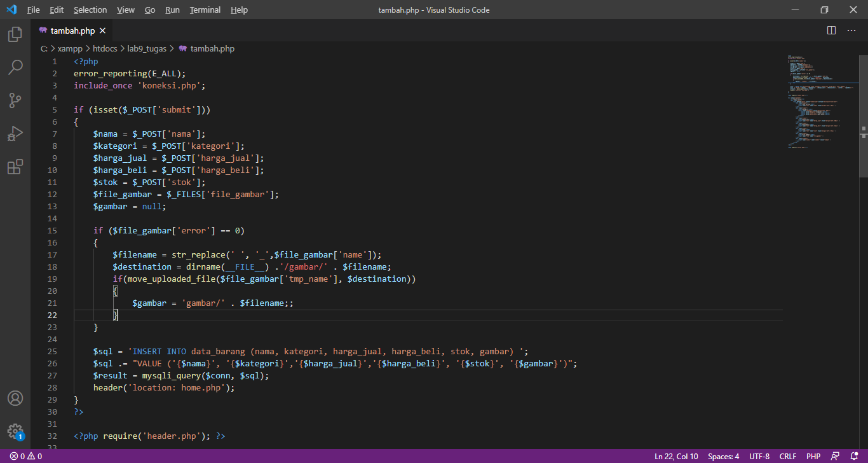Viewport: 868px width, 463px height.
Task: Open the Search sidebar icon
Action: click(x=15, y=67)
